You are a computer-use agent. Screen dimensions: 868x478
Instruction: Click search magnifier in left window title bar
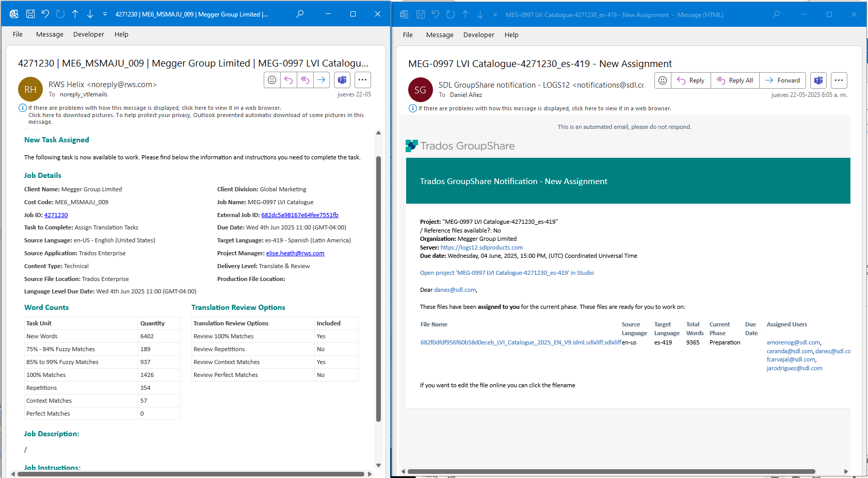pos(300,14)
